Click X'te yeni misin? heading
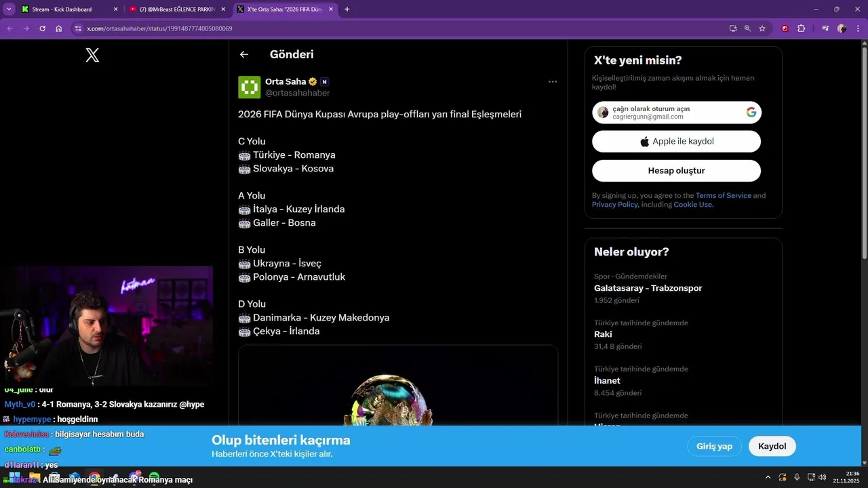 pos(638,60)
